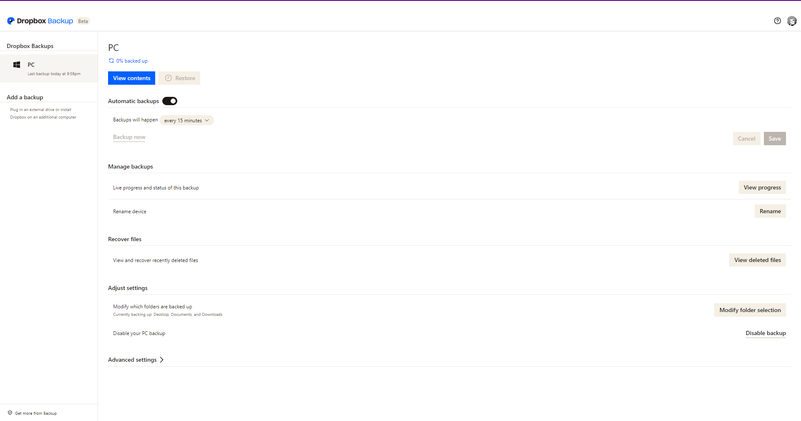Click Modify folder selection

click(x=750, y=310)
